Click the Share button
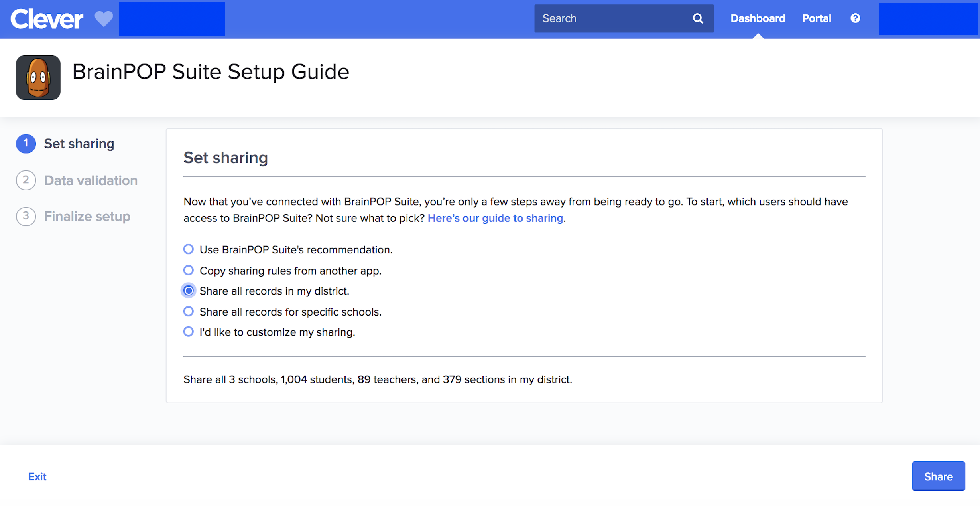This screenshot has height=506, width=980. [x=938, y=476]
